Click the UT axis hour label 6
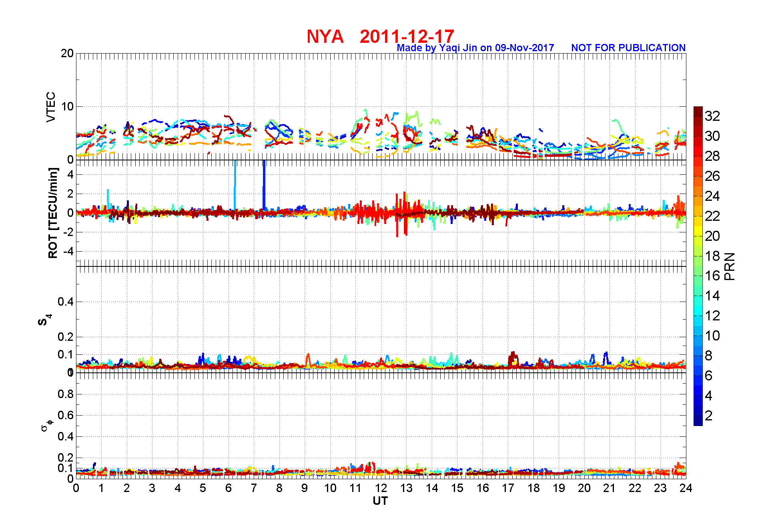The image size is (762, 532). [229, 488]
